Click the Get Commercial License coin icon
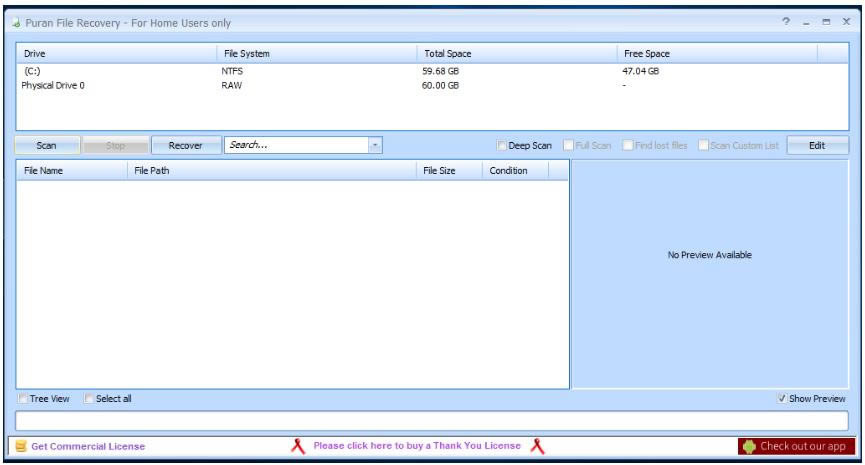The height and width of the screenshot is (465, 865). coord(21,446)
